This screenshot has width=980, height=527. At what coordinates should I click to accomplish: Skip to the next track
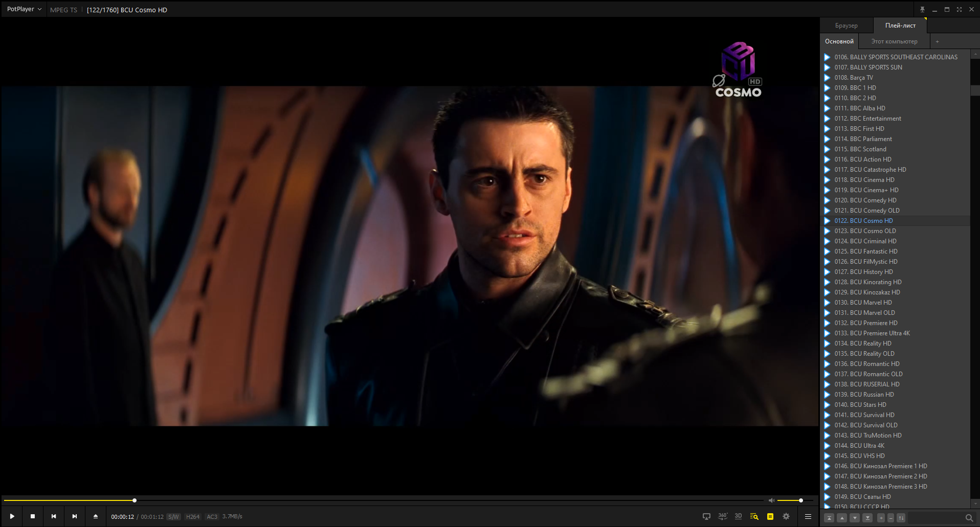click(75, 516)
